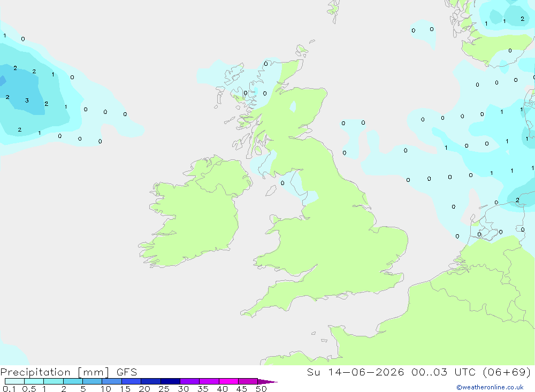Viewport: 535px width, 392px height.
Task: Select the 10–15 mm legend color swatch
Action: (x=112, y=381)
